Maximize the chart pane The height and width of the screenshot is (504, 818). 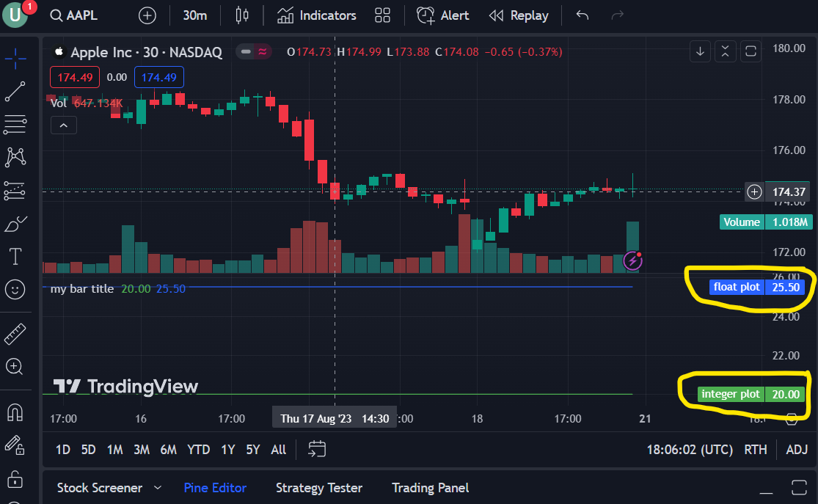click(751, 51)
